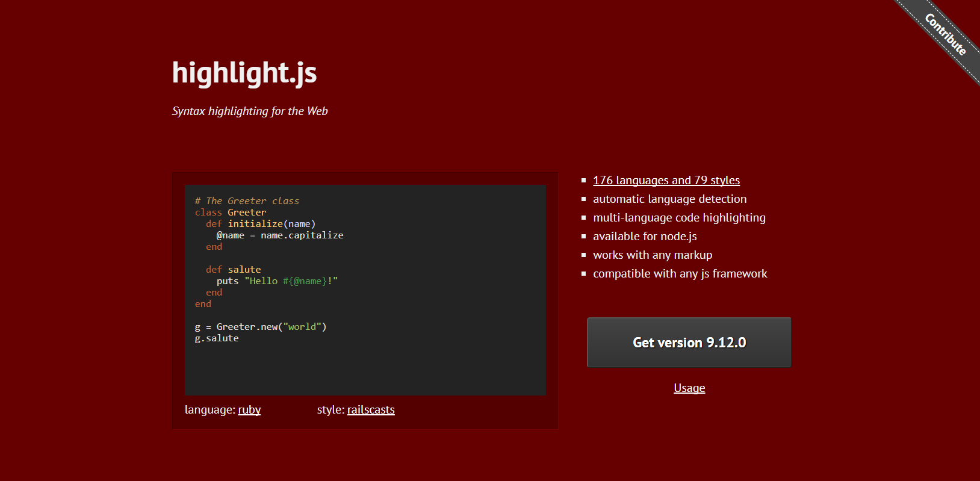Screen dimensions: 980x481
Task: Click the 'g = Greeter.new("world")' code line
Action: point(261,327)
